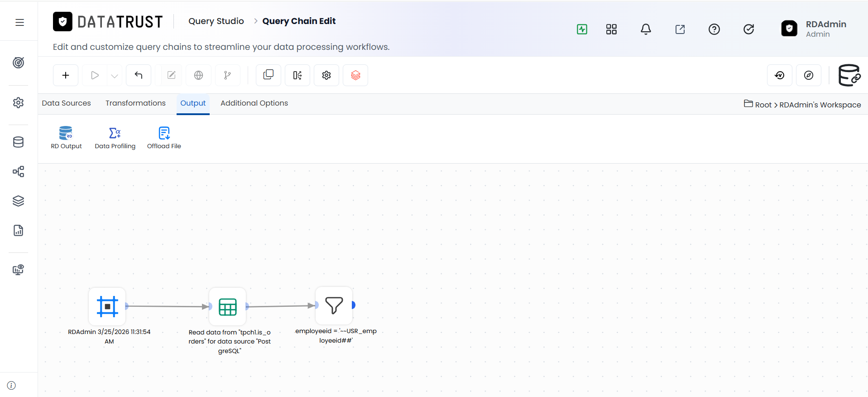Viewport: 868px width, 397px height.
Task: Click the red layers stack icon
Action: click(355, 75)
